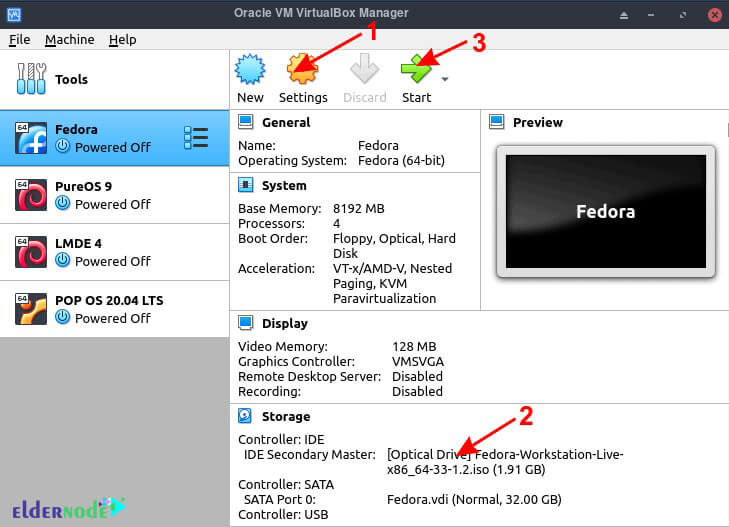Screen dimensions: 729x527
Task: Select POP OS 20.04 LTS entry
Action: pyautogui.click(x=114, y=309)
